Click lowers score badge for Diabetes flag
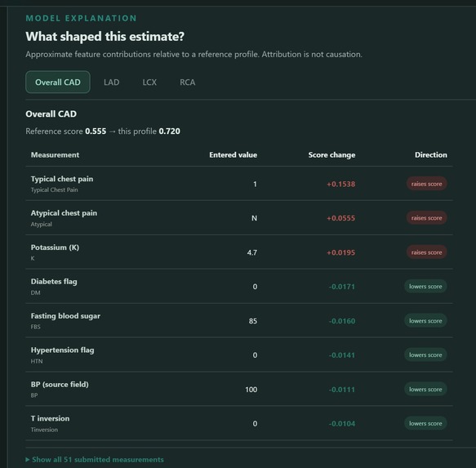The height and width of the screenshot is (468, 476). (425, 287)
